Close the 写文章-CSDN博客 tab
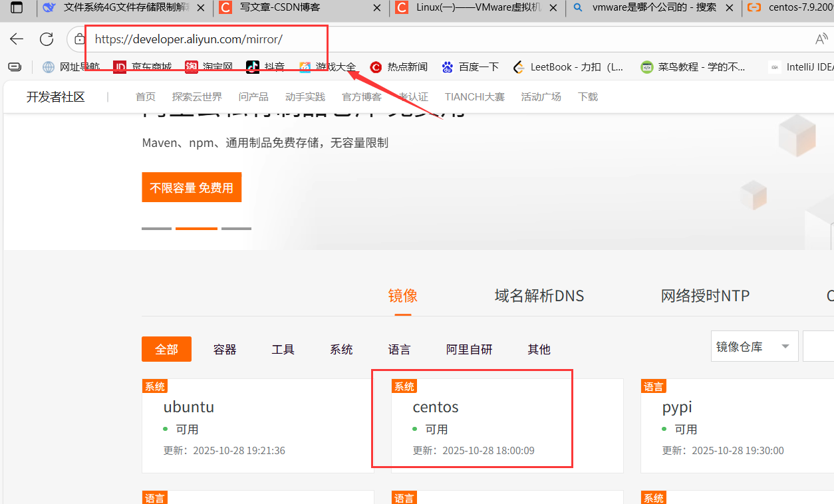This screenshot has width=834, height=504. (378, 8)
